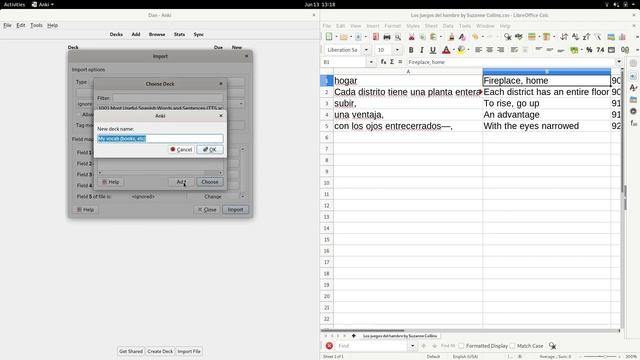Click Create Deck button in Anki
Screen dimensions: 640x360
[x=160, y=351]
